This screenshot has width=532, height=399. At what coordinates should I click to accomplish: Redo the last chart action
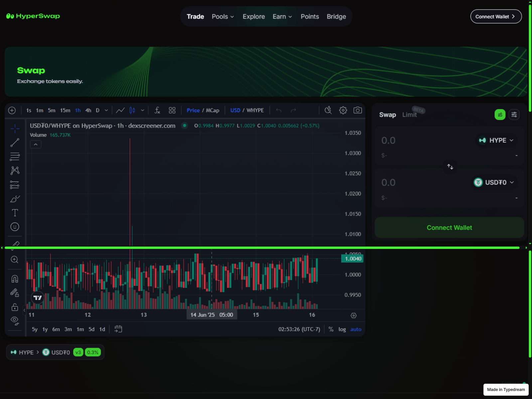click(x=293, y=110)
